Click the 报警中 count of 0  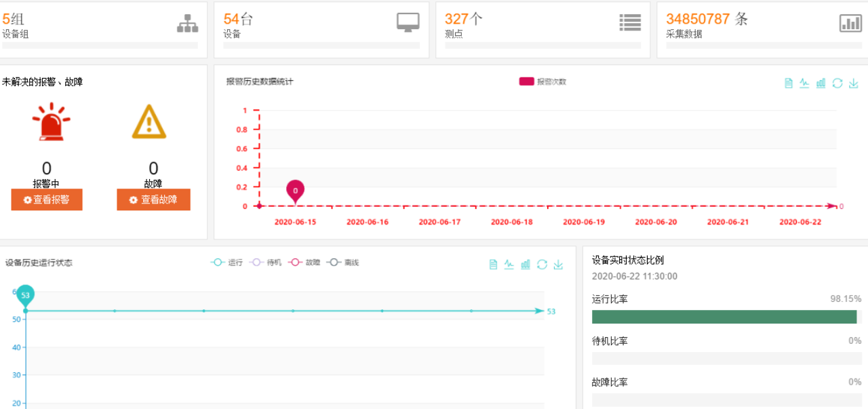(47, 168)
